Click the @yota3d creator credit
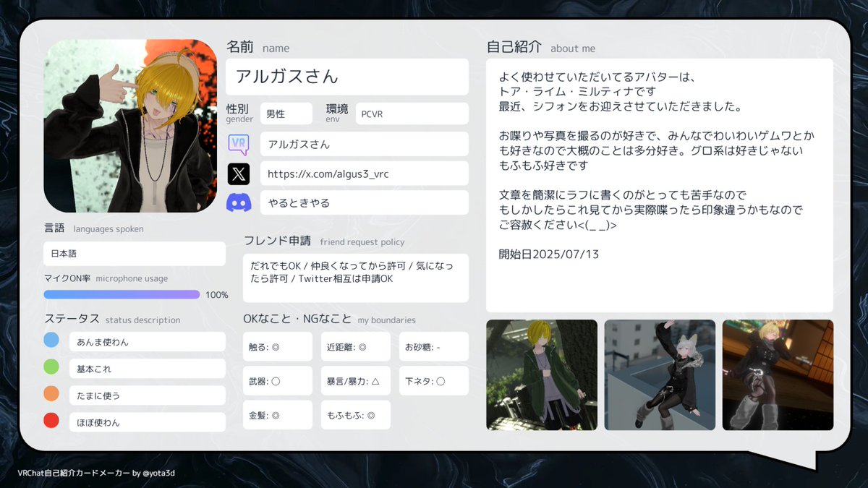The height and width of the screenshot is (488, 868). click(158, 472)
